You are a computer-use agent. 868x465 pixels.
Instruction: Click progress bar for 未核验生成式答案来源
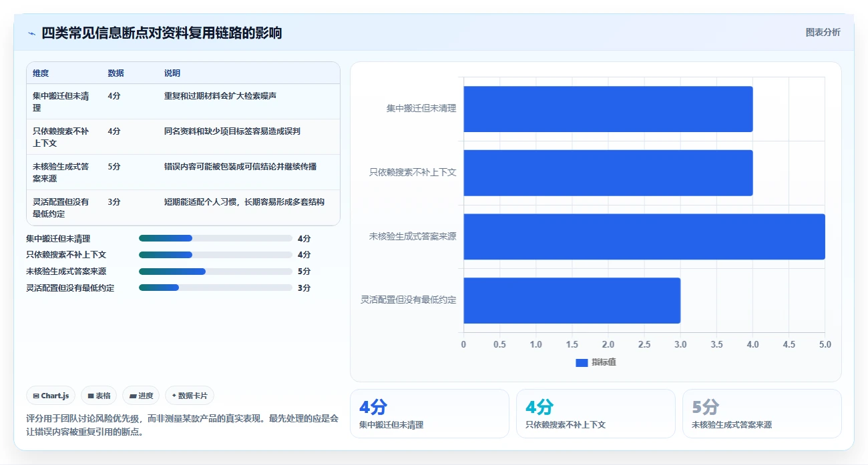(215, 272)
